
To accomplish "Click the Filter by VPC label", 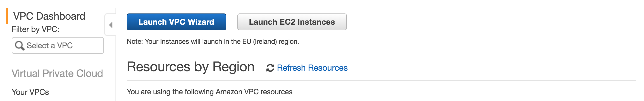I will [x=35, y=29].
